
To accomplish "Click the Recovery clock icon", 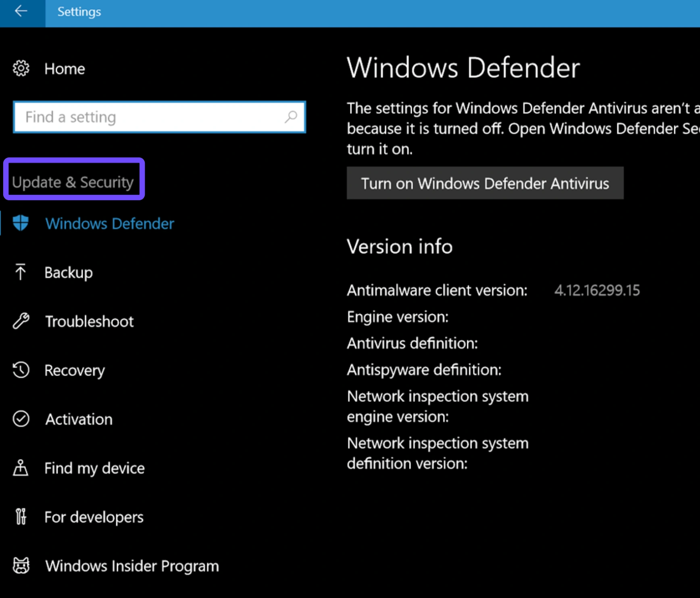I will point(21,370).
